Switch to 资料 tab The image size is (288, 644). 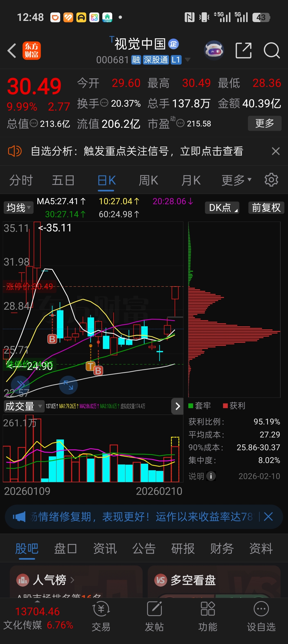click(261, 549)
